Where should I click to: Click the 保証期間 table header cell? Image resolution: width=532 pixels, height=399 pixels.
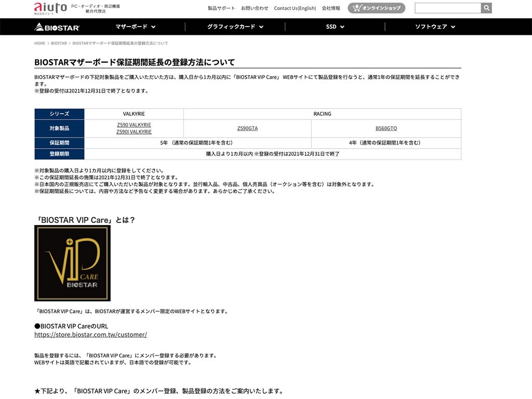[59, 143]
